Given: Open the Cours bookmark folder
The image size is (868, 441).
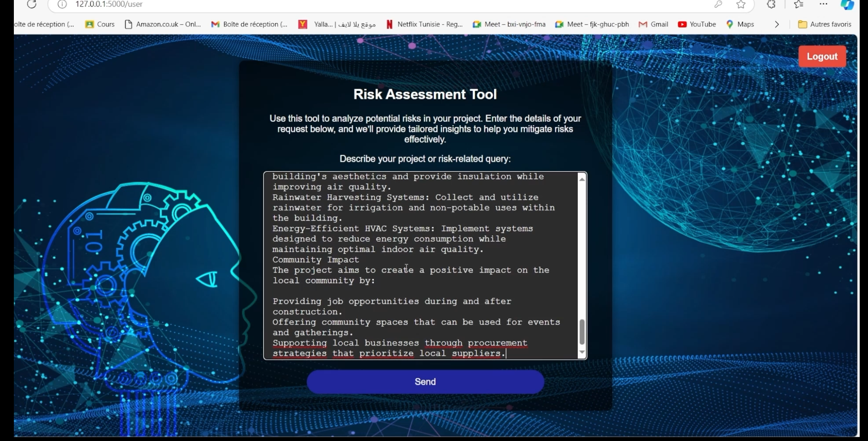Looking at the screenshot, I should coord(100,24).
